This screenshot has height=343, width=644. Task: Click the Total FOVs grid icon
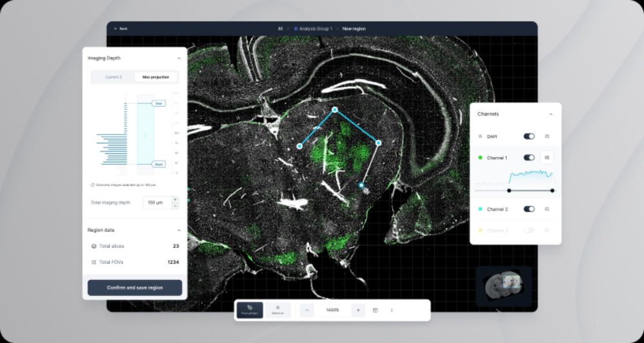[x=93, y=262]
